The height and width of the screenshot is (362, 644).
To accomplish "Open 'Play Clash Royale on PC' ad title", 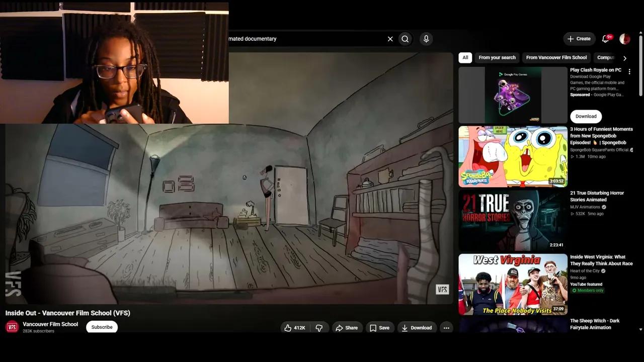I will click(x=596, y=70).
